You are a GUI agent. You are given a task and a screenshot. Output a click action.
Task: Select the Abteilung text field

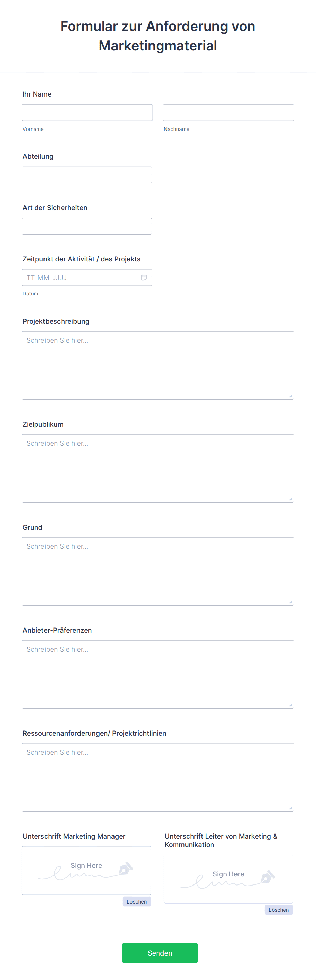pos(87,175)
